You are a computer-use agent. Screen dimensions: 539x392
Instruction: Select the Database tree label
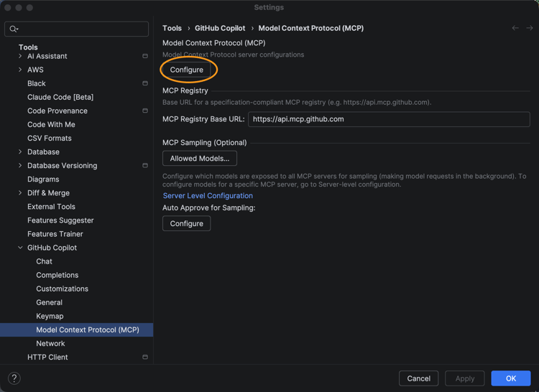(43, 151)
